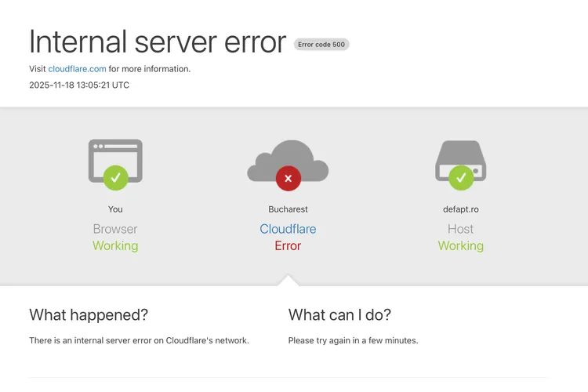Screen dimensions: 588x392
Task: Click 'Working' status under Host
Action: pyautogui.click(x=460, y=245)
